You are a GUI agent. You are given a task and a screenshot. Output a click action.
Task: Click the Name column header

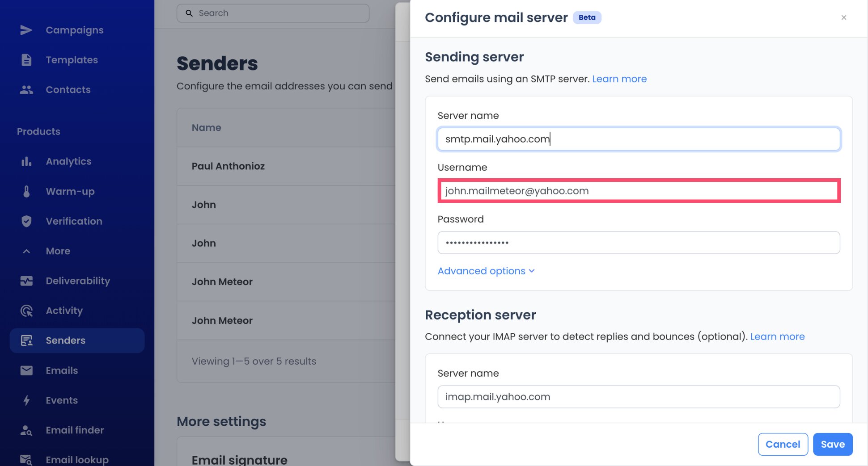coord(206,128)
